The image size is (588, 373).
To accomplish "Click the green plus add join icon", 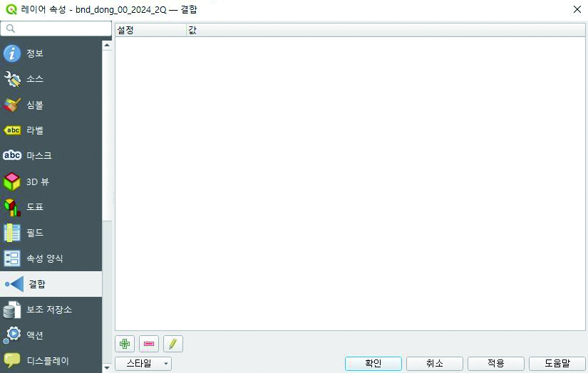I will (x=125, y=344).
